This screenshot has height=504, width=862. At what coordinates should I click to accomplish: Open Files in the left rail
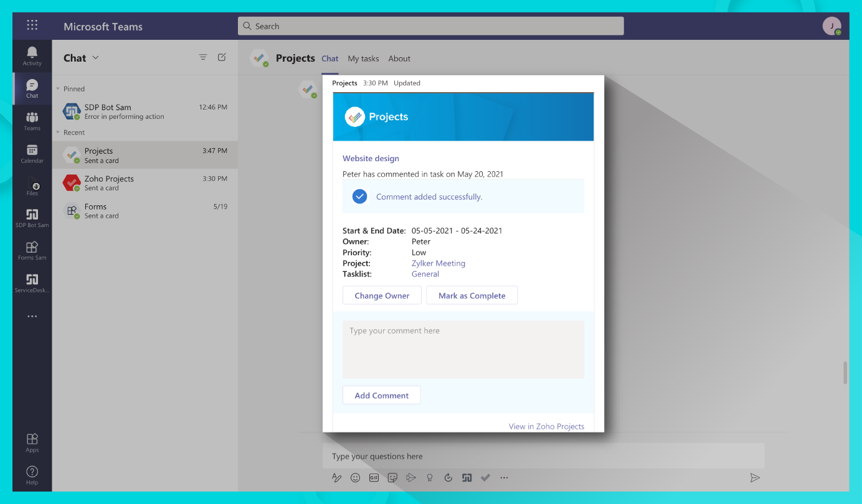(32, 185)
